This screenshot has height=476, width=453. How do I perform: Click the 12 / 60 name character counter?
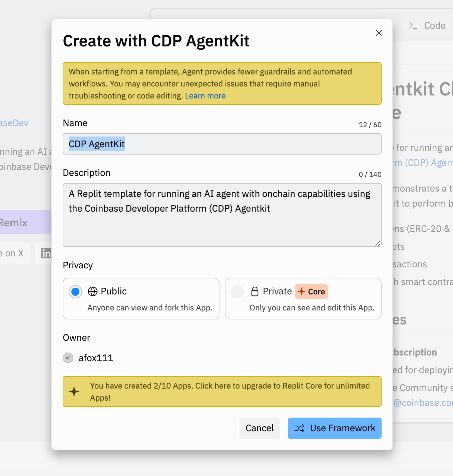click(370, 125)
